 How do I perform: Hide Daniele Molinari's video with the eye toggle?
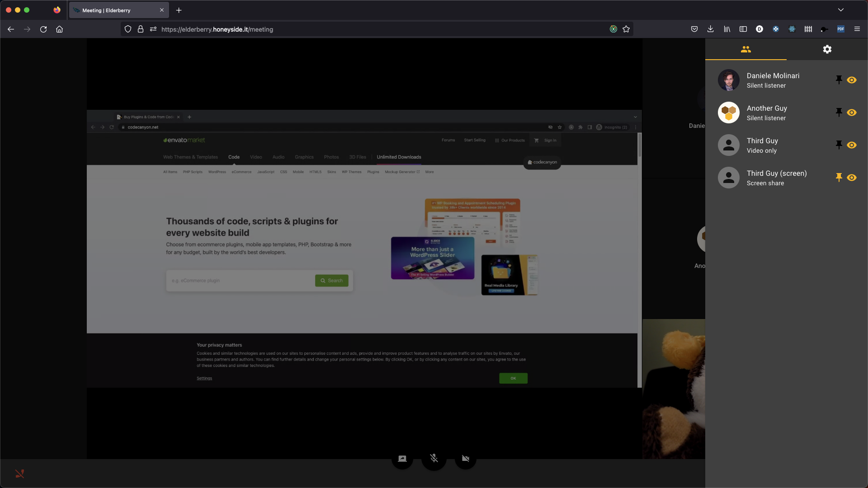[852, 80]
